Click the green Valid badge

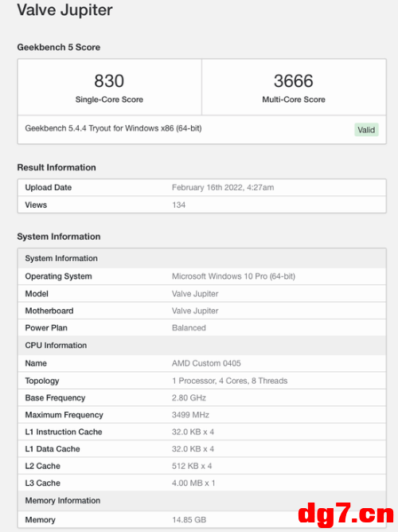point(366,130)
